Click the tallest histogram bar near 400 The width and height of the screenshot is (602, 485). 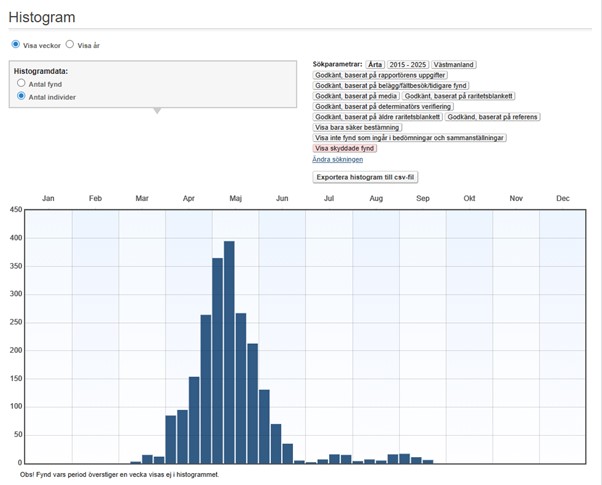pyautogui.click(x=229, y=350)
